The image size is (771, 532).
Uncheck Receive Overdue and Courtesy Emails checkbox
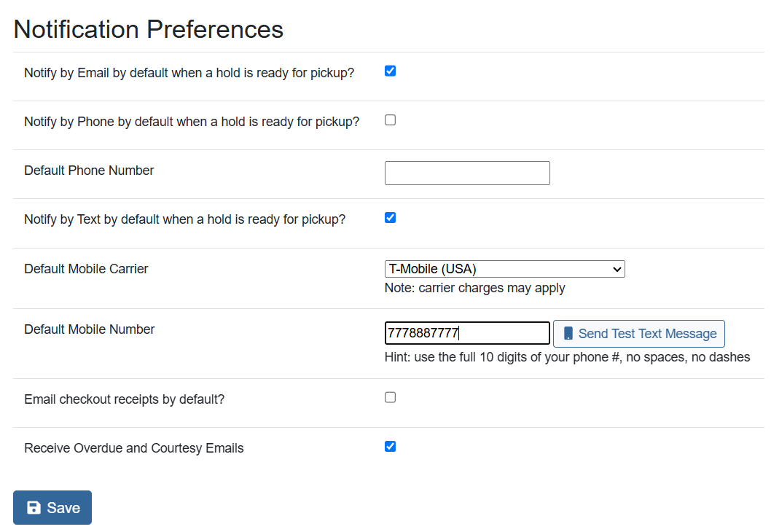coord(390,446)
